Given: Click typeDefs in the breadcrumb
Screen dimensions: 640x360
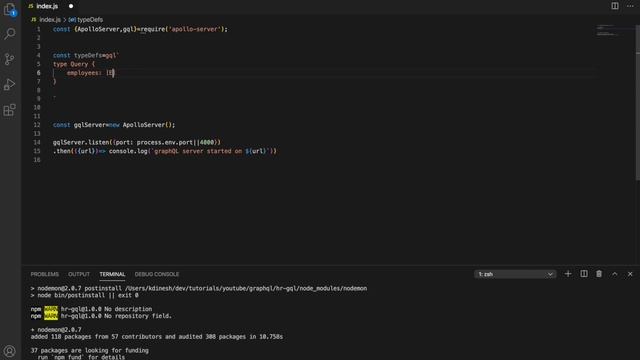Looking at the screenshot, I should (90, 20).
